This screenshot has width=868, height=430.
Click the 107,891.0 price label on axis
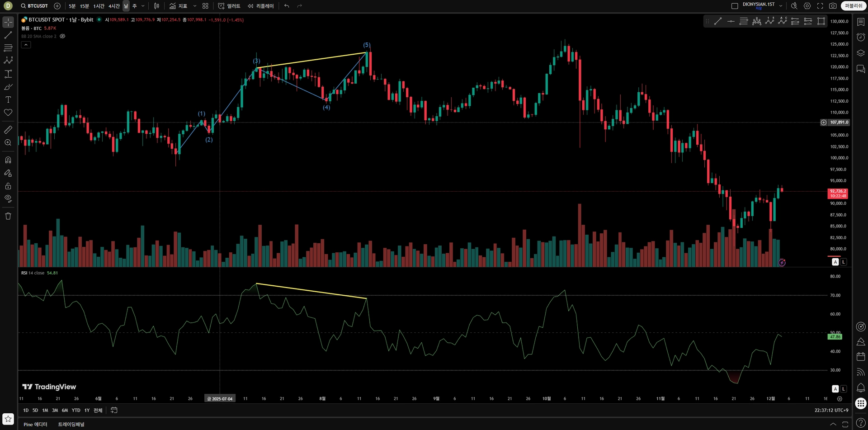(x=839, y=122)
